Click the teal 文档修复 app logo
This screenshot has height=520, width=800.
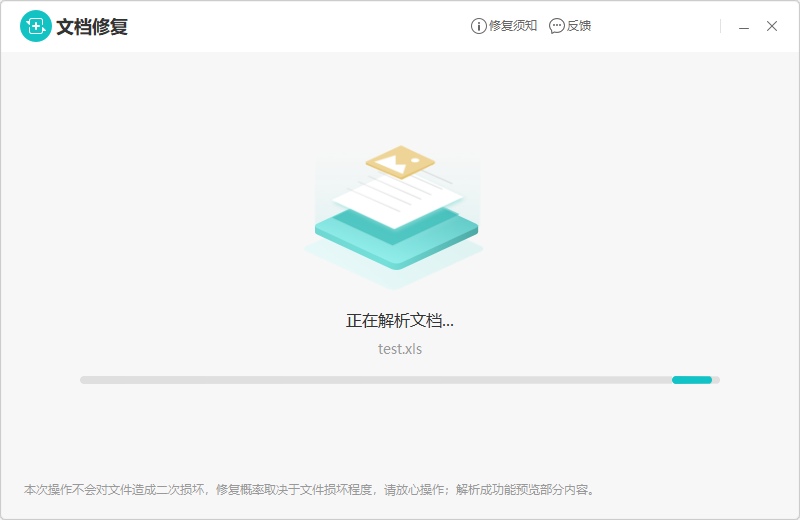tap(35, 27)
